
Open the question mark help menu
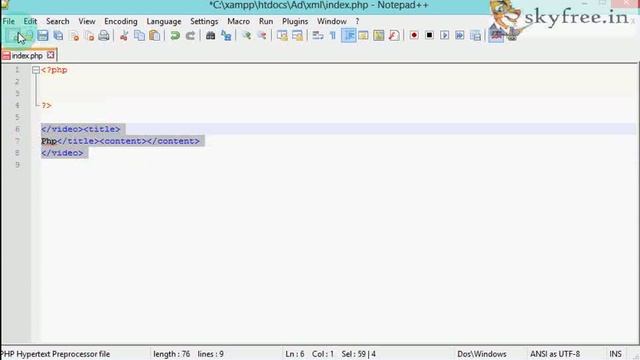point(357,21)
